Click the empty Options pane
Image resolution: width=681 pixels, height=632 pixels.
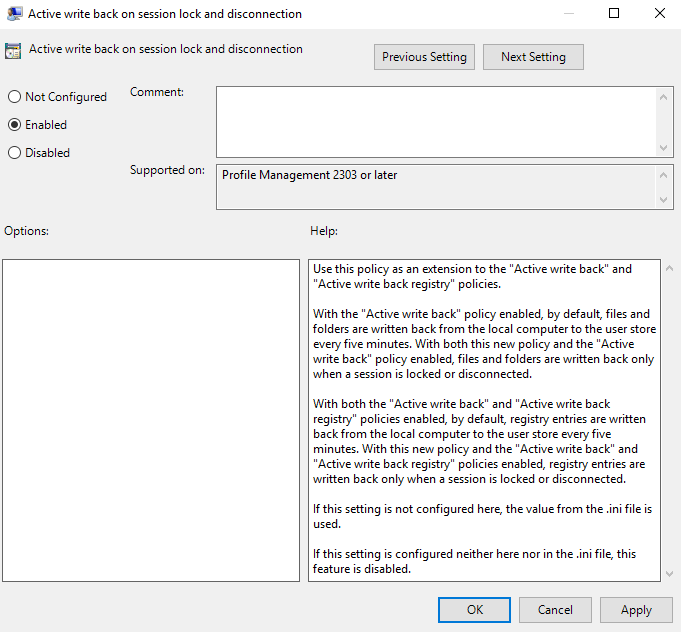click(151, 420)
